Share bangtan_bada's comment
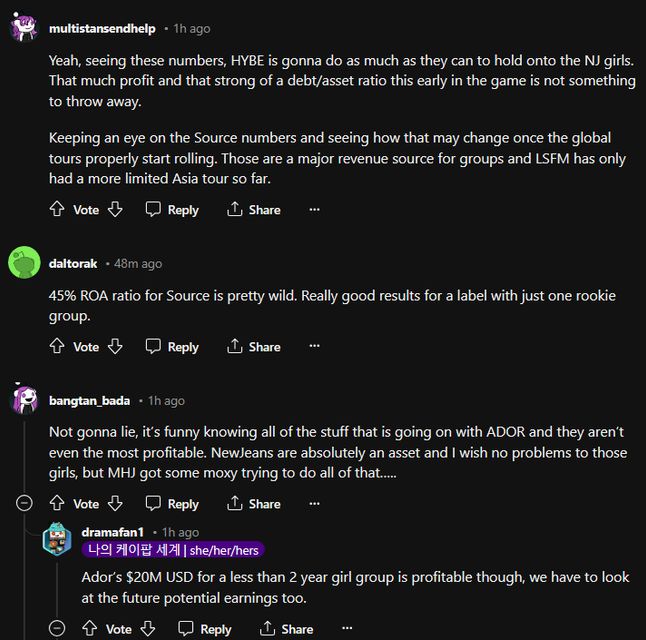Viewport: 646px width, 640px height. 254,504
